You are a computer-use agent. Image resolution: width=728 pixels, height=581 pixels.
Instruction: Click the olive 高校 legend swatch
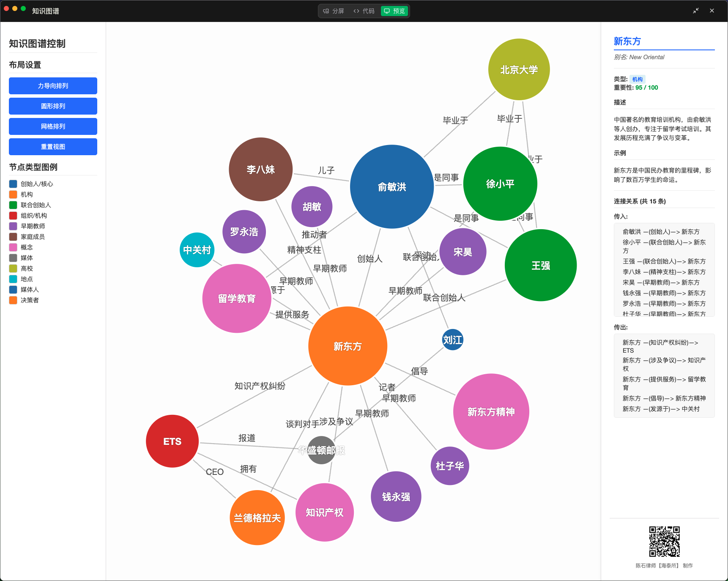13,269
